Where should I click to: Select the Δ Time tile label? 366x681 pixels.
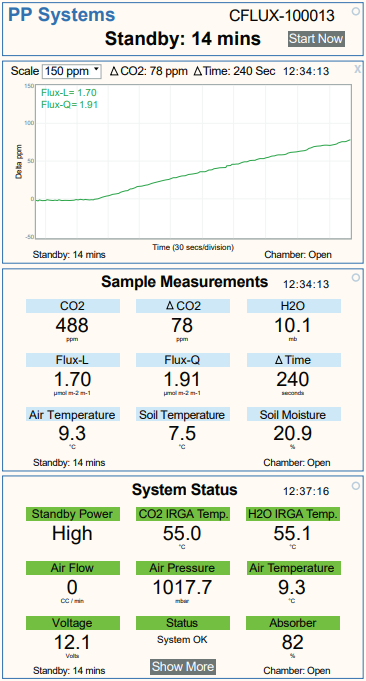click(294, 360)
